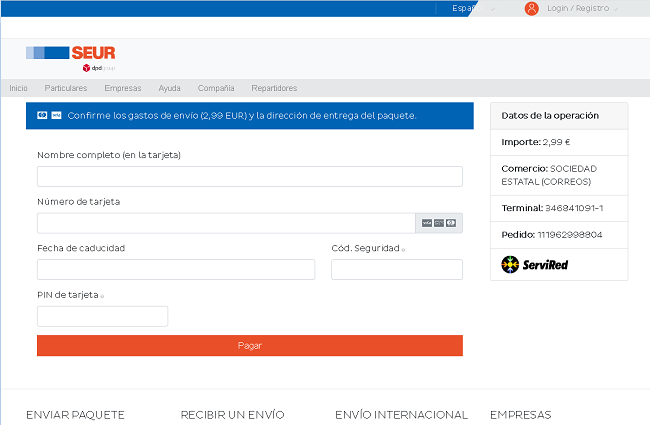Click the help dot beside PIN de tarjeta
650x425 pixels.
(103, 296)
